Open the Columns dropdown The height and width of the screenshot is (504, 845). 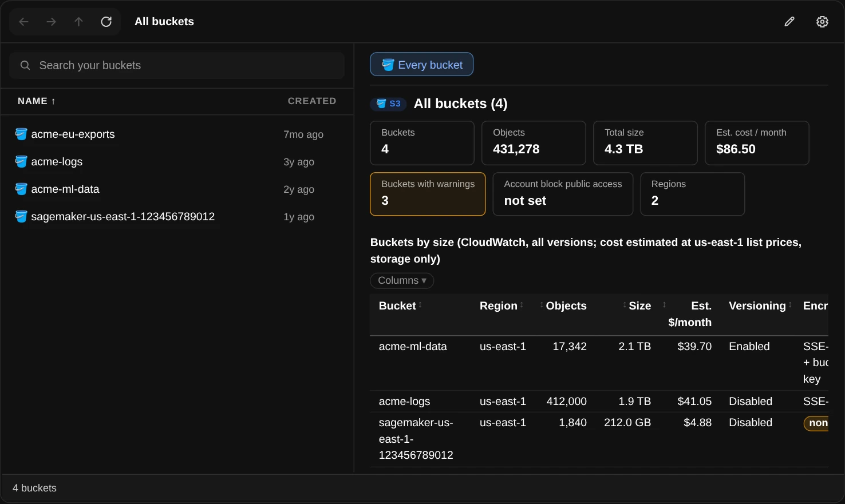(x=402, y=280)
